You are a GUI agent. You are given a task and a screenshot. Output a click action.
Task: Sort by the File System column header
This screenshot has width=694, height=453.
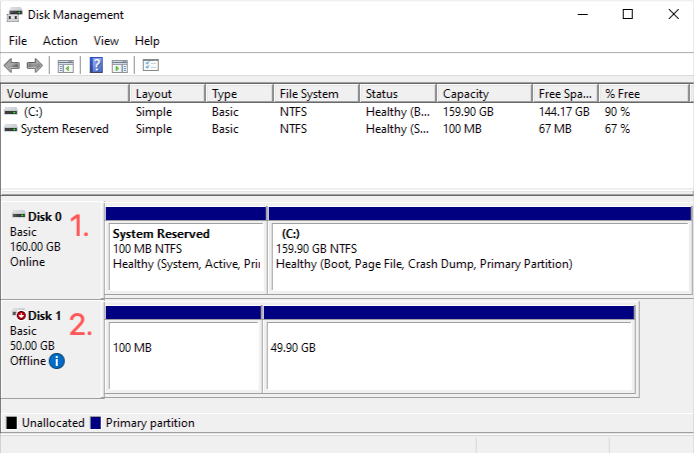pos(316,93)
